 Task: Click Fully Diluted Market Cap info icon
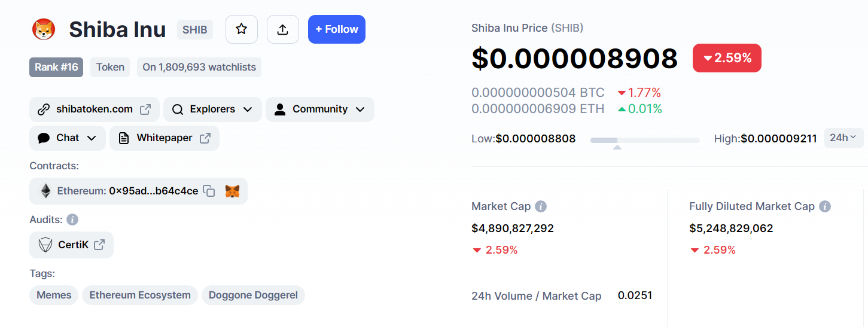(824, 206)
